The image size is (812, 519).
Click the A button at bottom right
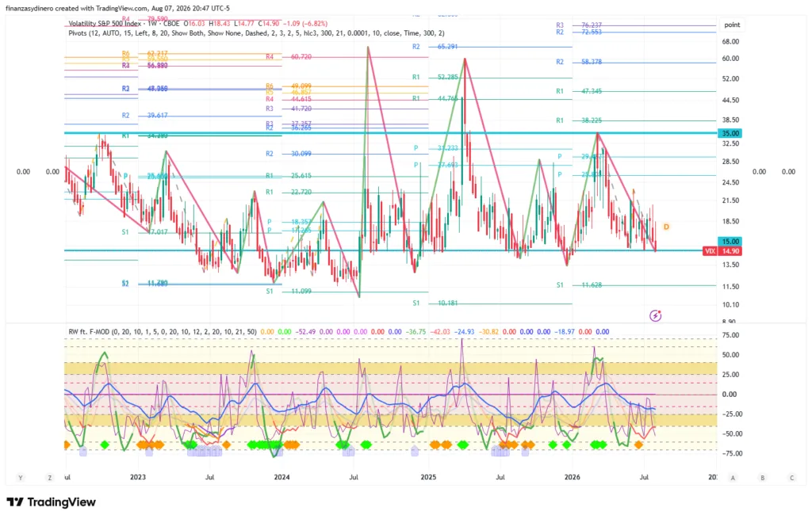pos(733,478)
